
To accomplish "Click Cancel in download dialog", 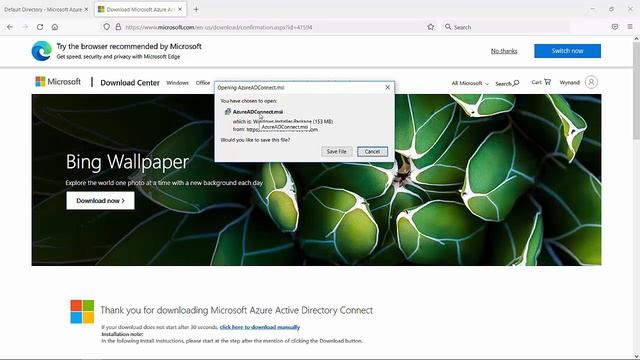I will [x=372, y=151].
